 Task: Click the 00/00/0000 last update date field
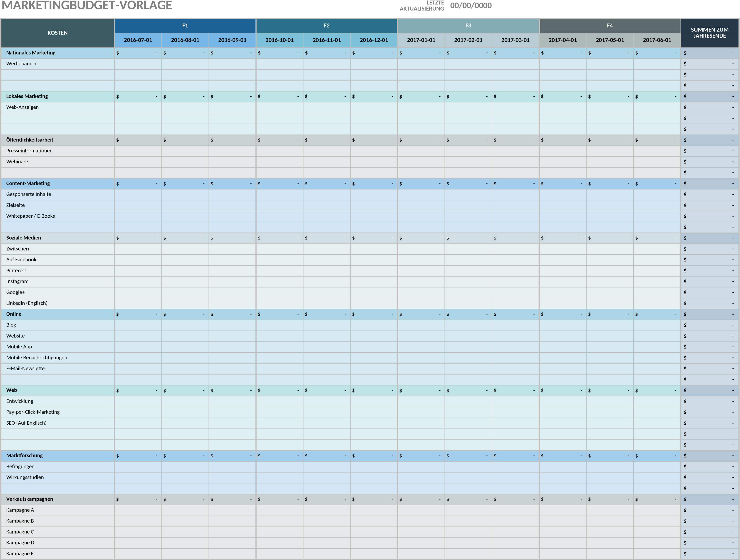471,6
